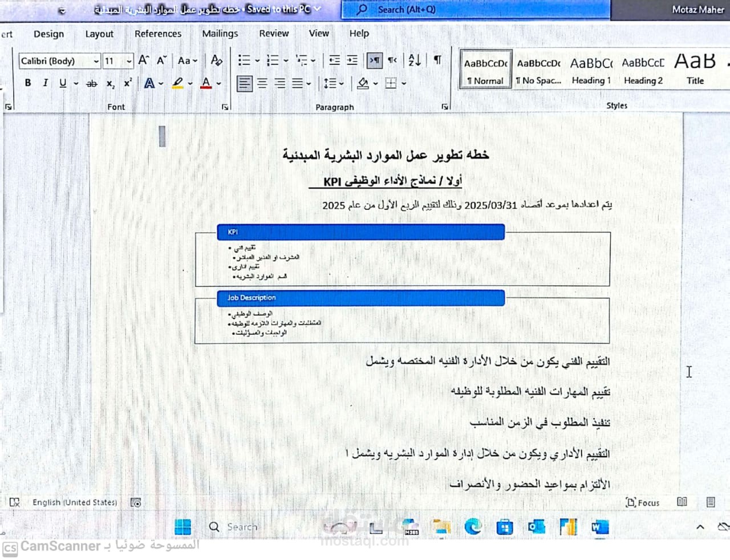Open Outlook from taskbar
Viewport: 730px width, 560px height.
coord(536,527)
